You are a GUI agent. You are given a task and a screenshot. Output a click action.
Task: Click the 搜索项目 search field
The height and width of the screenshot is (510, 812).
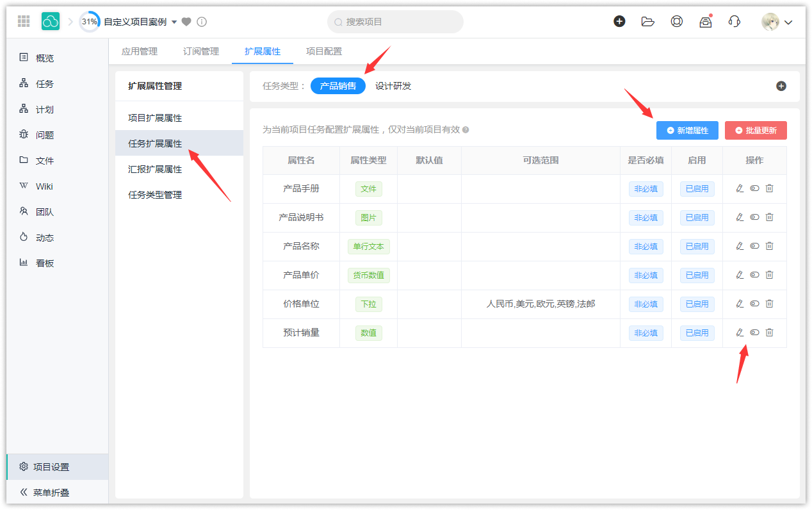tap(395, 22)
